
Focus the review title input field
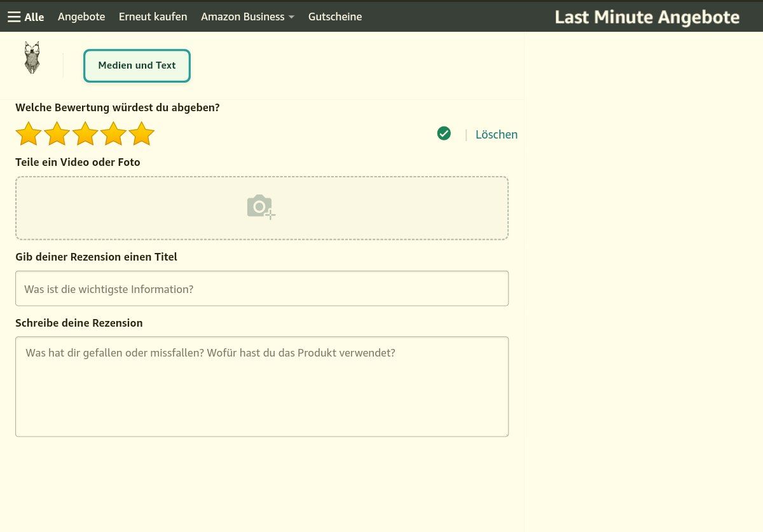click(261, 289)
